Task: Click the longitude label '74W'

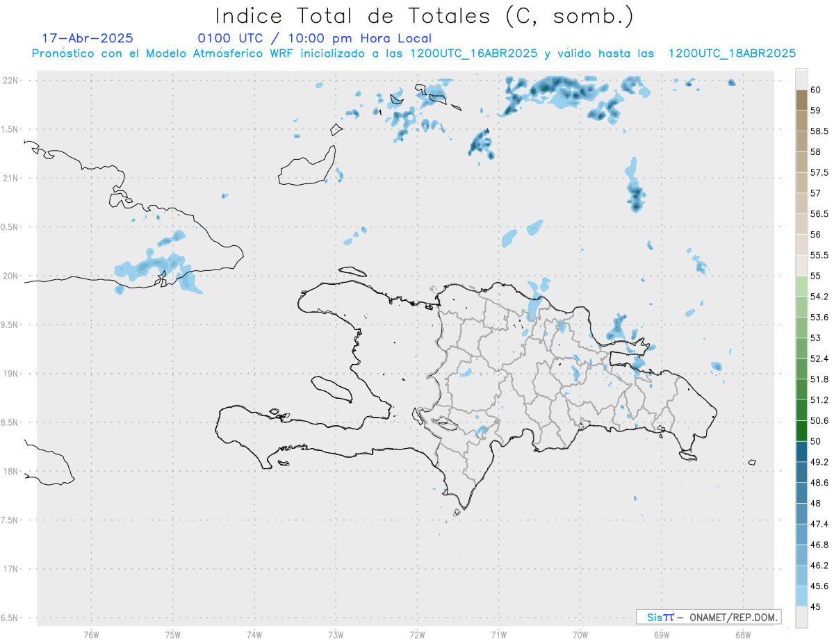Action: [254, 634]
